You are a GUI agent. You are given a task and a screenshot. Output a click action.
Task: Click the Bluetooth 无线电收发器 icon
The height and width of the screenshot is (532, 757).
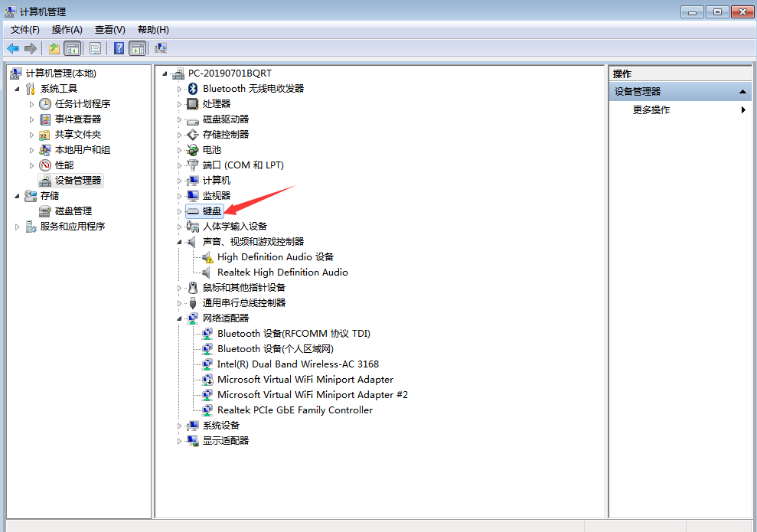[x=193, y=88]
